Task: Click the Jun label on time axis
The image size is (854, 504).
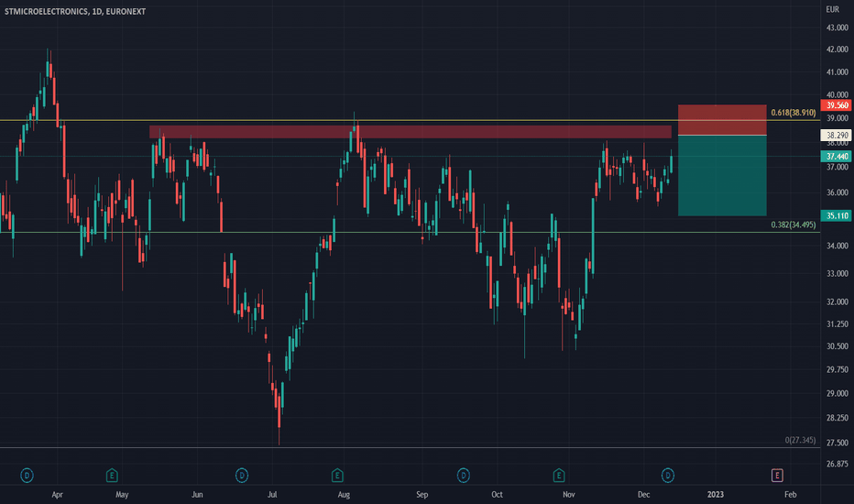Action: point(197,495)
